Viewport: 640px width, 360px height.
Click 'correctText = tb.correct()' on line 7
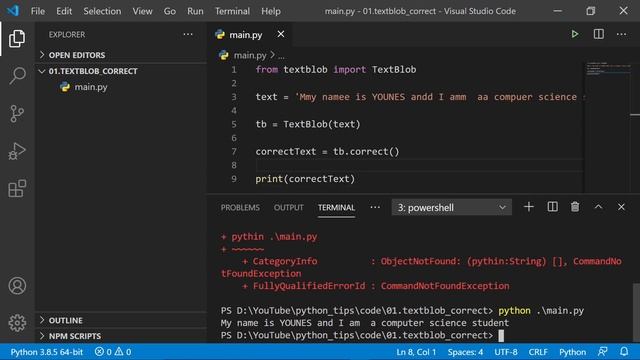click(327, 151)
